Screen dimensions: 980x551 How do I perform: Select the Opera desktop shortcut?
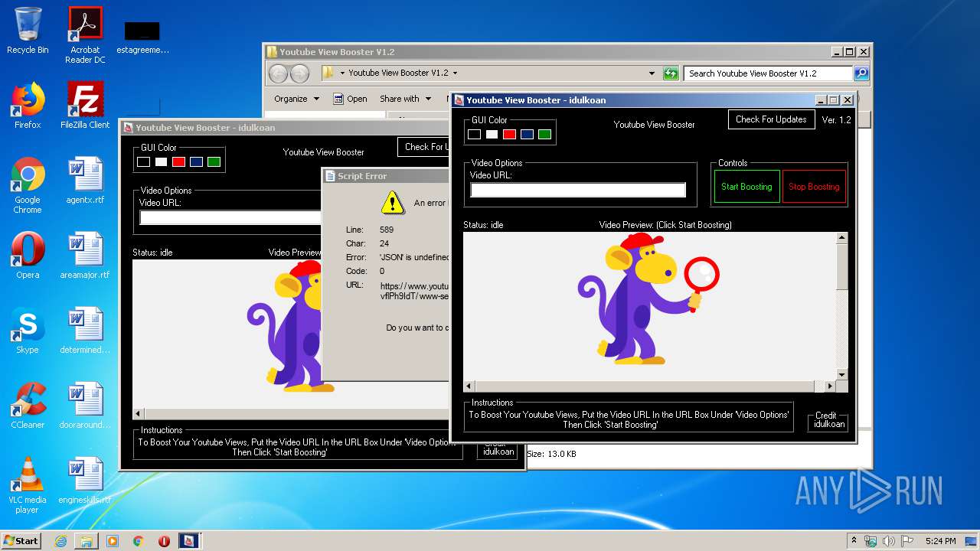coord(28,256)
